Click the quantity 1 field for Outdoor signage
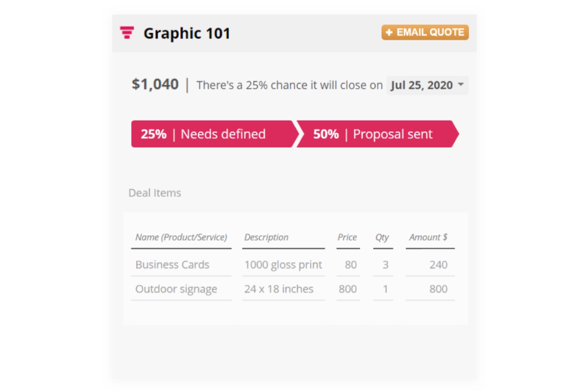 point(383,289)
